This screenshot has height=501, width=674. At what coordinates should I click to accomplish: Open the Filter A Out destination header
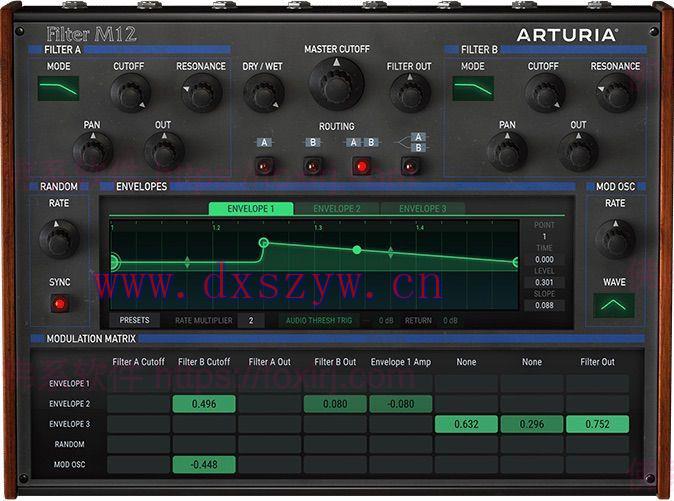[270, 362]
